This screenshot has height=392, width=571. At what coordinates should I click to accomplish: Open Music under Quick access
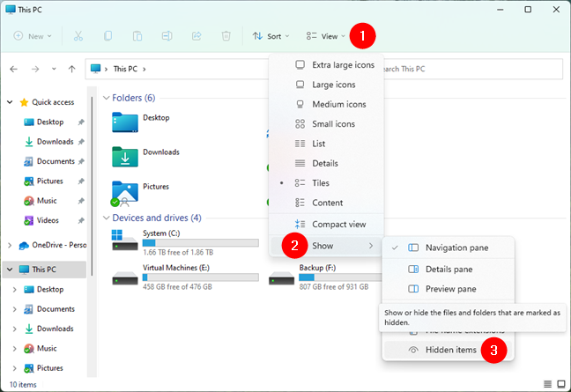[x=47, y=201]
